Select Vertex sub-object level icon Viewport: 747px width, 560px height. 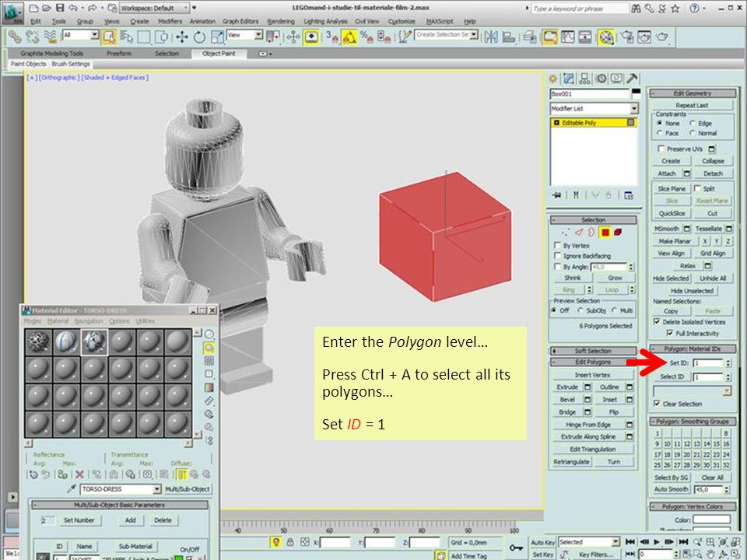coord(566,233)
